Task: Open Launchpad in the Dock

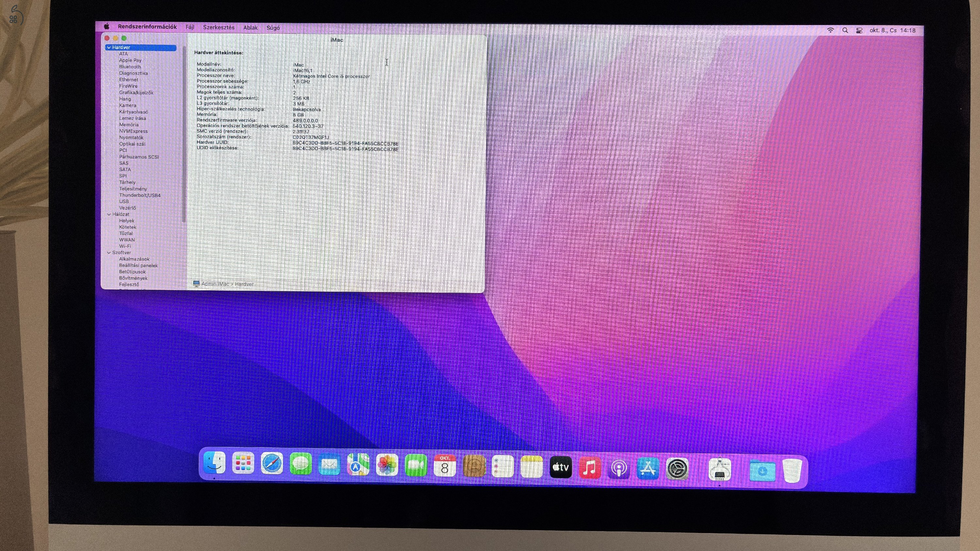Action: [x=243, y=463]
